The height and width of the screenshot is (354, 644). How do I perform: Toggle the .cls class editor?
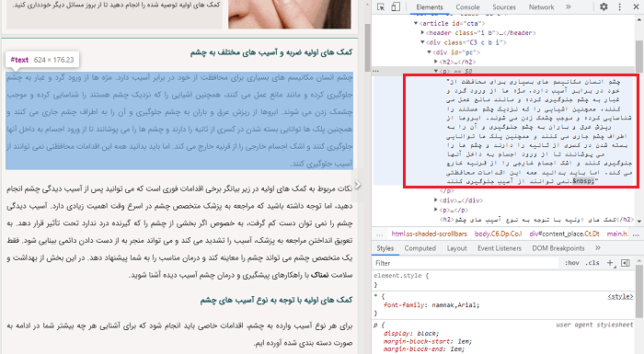[x=592, y=263]
